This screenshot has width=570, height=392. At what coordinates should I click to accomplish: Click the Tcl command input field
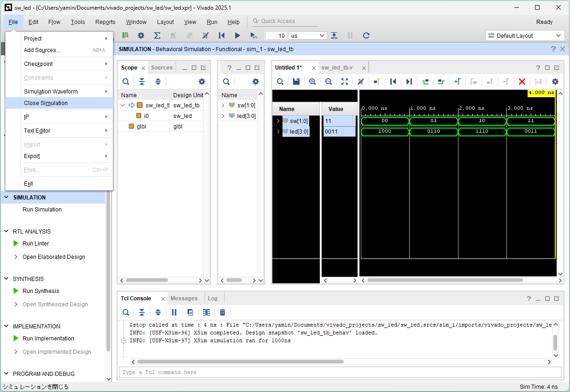coord(340,372)
